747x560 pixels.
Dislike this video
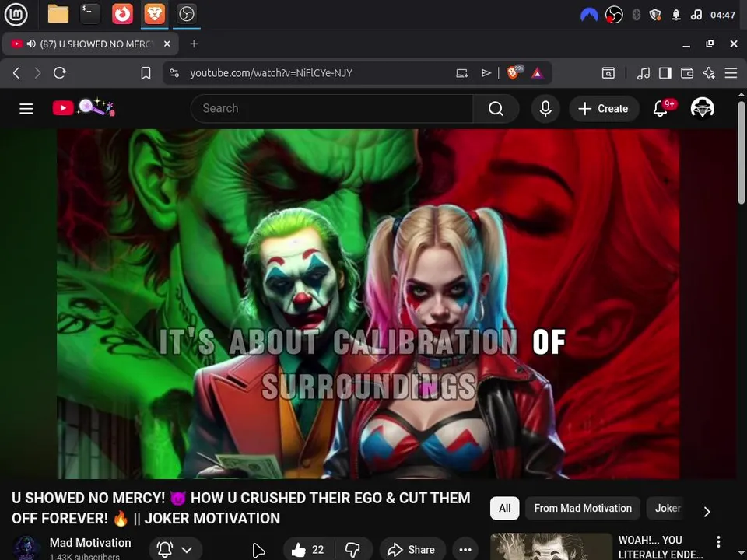coord(353,550)
